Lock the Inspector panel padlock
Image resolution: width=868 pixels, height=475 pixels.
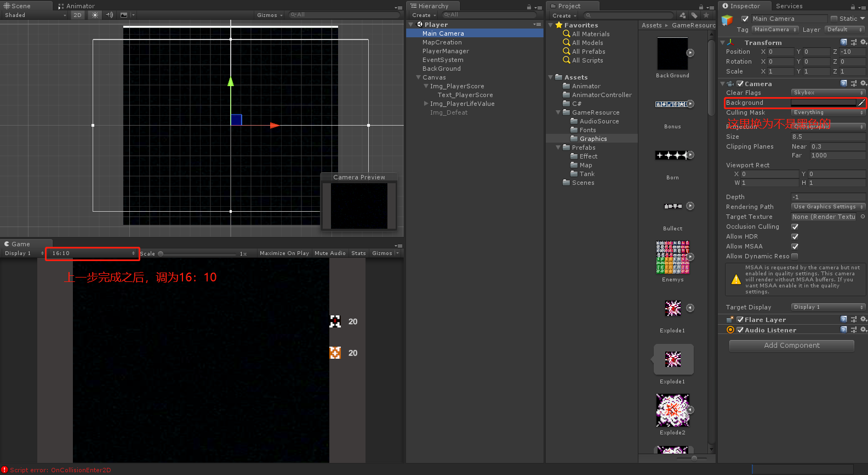coord(853,7)
